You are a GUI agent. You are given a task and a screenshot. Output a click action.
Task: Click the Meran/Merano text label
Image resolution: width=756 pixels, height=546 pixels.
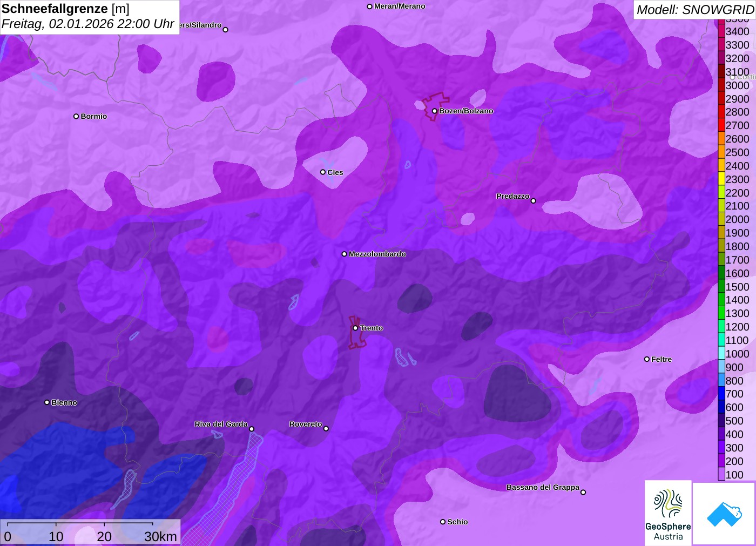[x=400, y=6]
